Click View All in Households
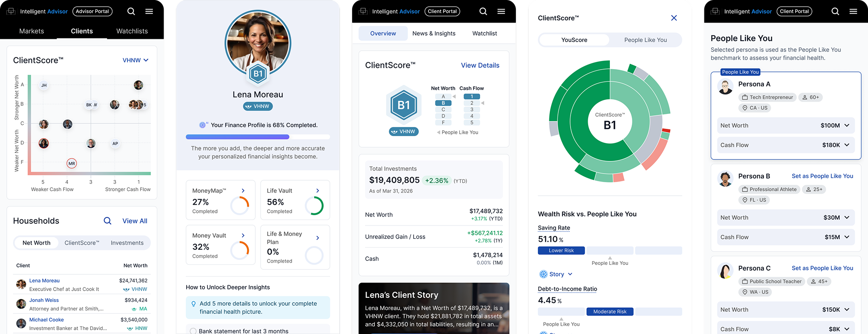Image resolution: width=868 pixels, height=334 pixels. click(135, 221)
